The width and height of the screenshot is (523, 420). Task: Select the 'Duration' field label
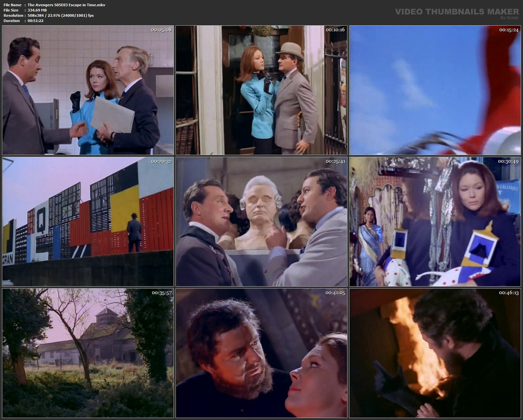point(12,20)
